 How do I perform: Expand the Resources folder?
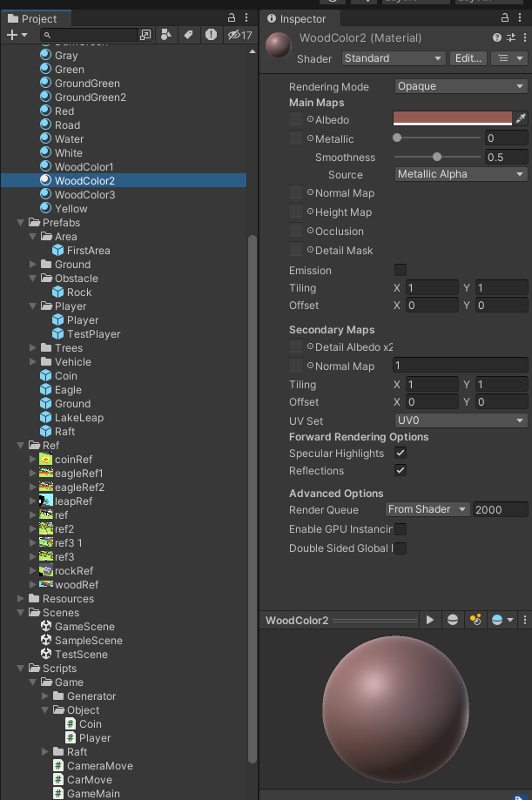20,598
